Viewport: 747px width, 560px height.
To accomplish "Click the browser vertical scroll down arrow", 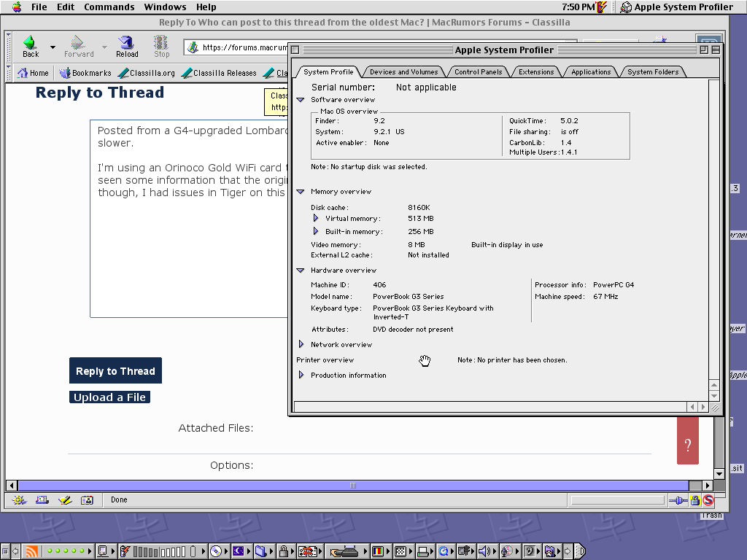I will point(719,474).
